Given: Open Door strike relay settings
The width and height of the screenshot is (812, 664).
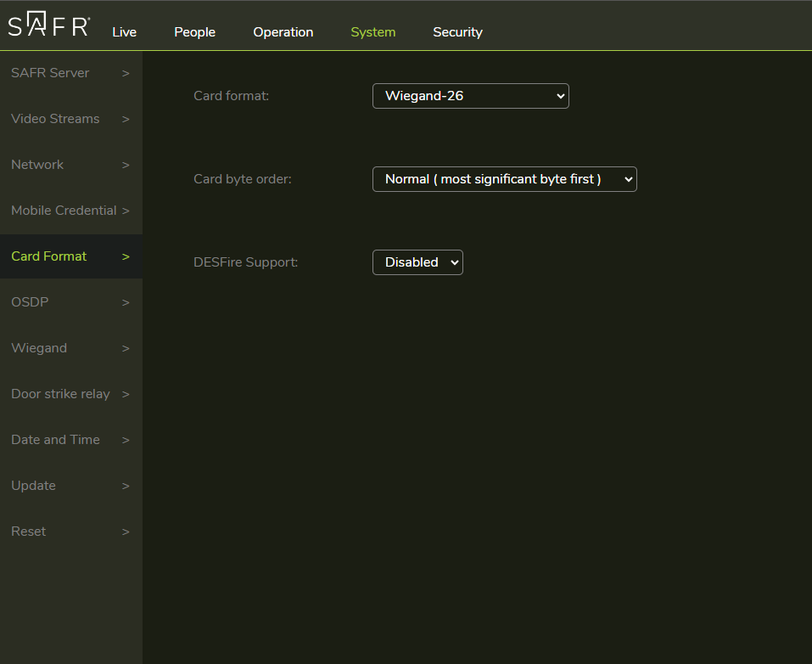Looking at the screenshot, I should (x=60, y=394).
